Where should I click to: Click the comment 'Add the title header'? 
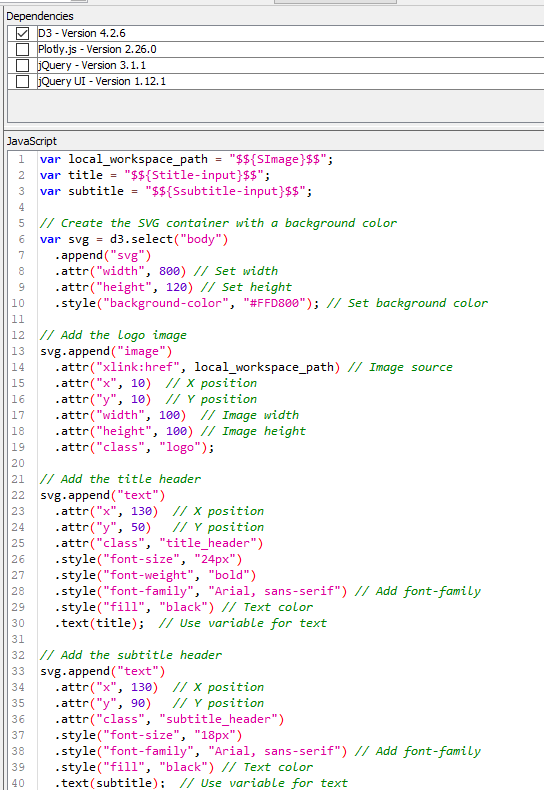120,479
